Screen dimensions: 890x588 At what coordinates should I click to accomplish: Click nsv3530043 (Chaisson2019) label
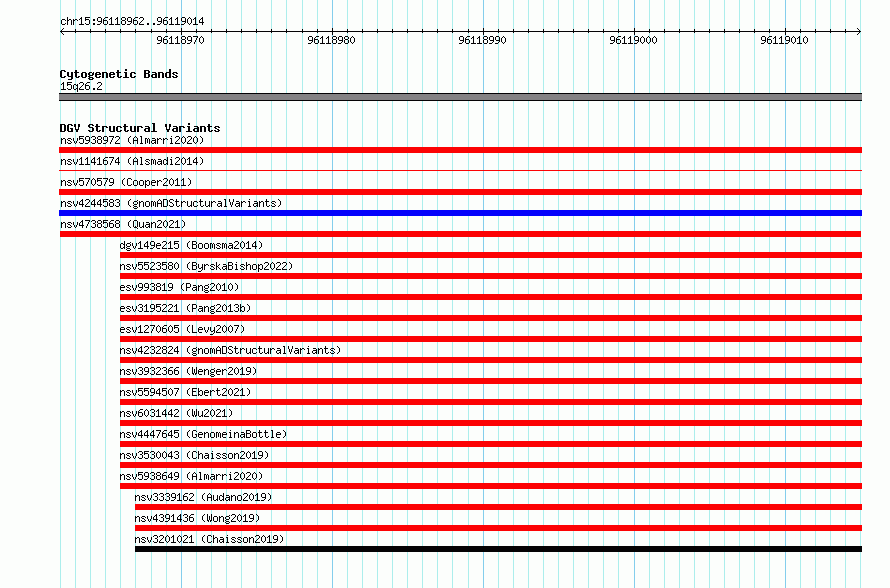pyautogui.click(x=194, y=455)
